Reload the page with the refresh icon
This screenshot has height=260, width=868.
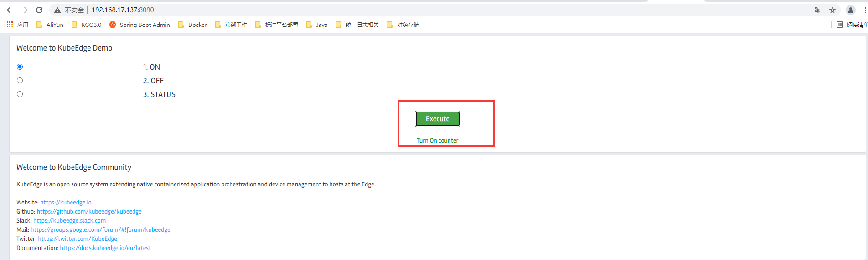pyautogui.click(x=39, y=10)
